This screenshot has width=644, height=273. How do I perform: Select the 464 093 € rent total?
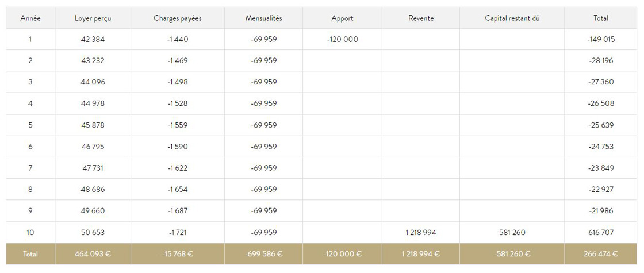[x=93, y=254]
